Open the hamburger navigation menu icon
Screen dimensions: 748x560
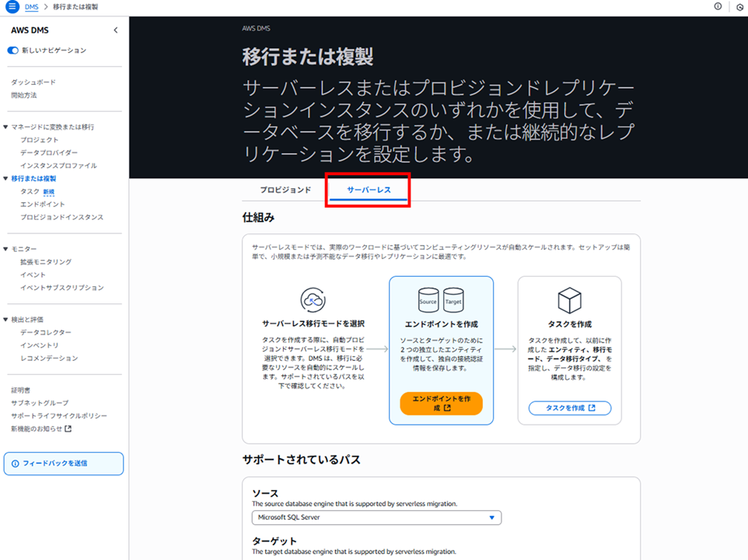point(12,7)
